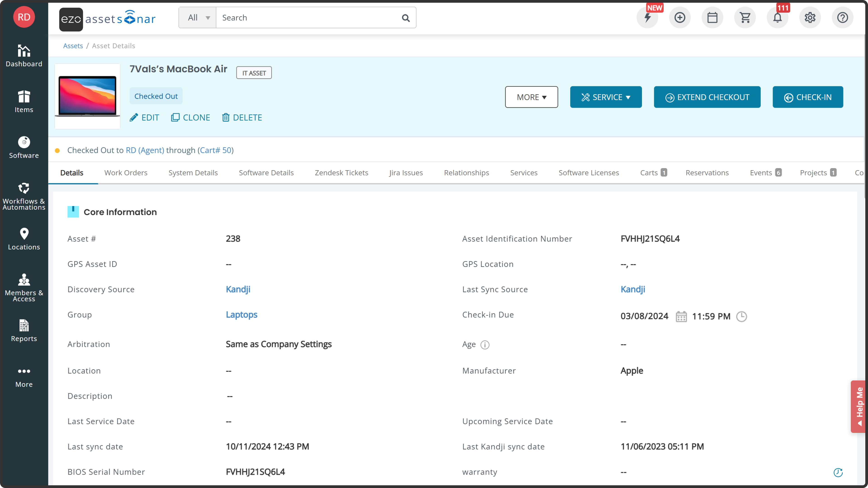Switch to the System Details tab
The image size is (868, 488).
pyautogui.click(x=193, y=173)
